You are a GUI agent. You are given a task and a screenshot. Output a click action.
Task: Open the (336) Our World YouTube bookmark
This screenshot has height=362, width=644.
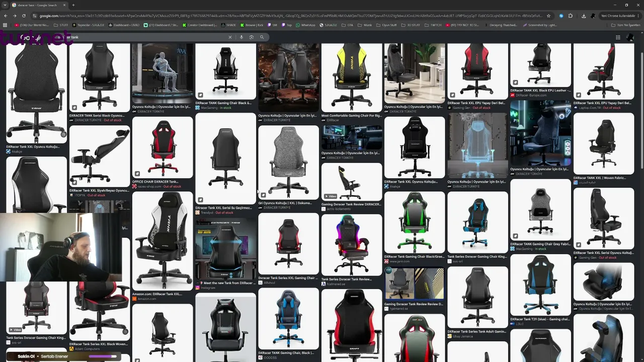tap(32, 25)
